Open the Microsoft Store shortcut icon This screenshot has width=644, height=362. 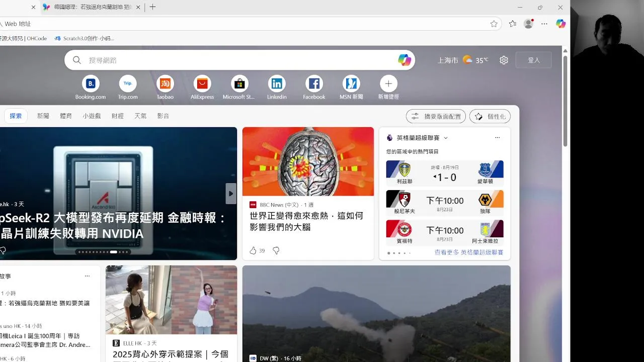[x=239, y=83]
